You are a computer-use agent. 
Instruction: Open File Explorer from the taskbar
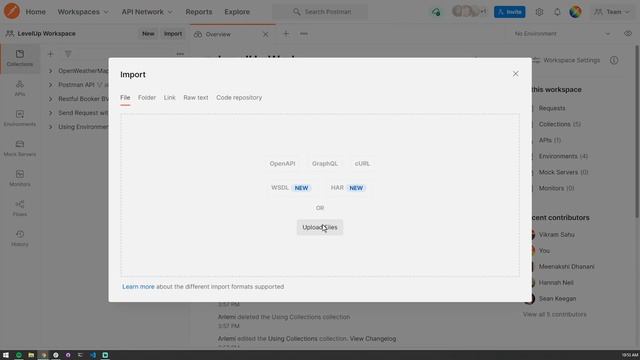pyautogui.click(x=31, y=355)
